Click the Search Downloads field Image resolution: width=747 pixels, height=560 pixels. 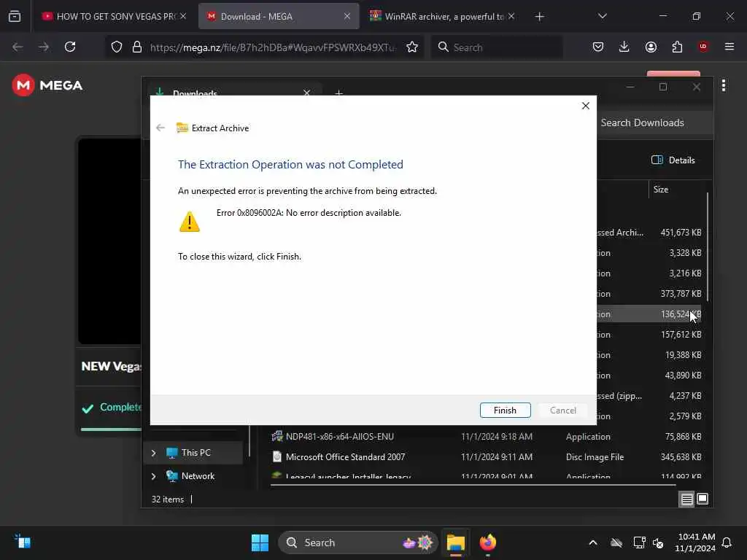654,122
